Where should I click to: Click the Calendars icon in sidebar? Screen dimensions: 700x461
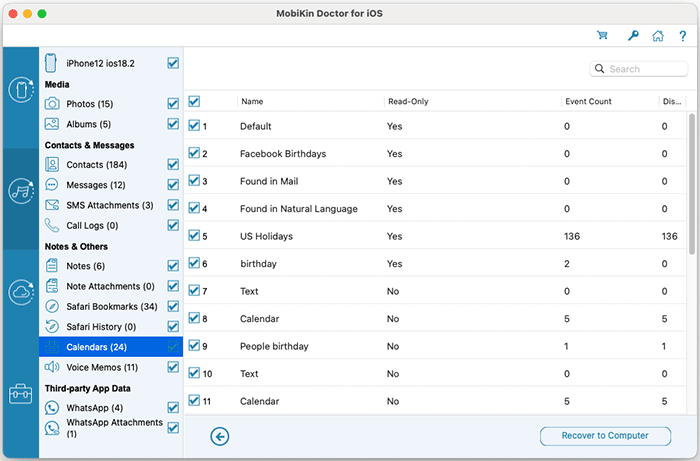point(52,347)
